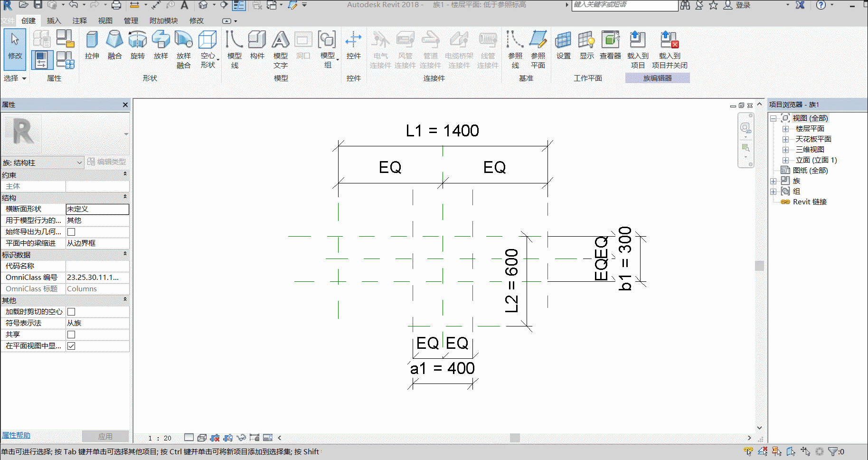Close the 属性 (Properties) panel
Image resolution: width=868 pixels, height=460 pixels.
pos(125,105)
